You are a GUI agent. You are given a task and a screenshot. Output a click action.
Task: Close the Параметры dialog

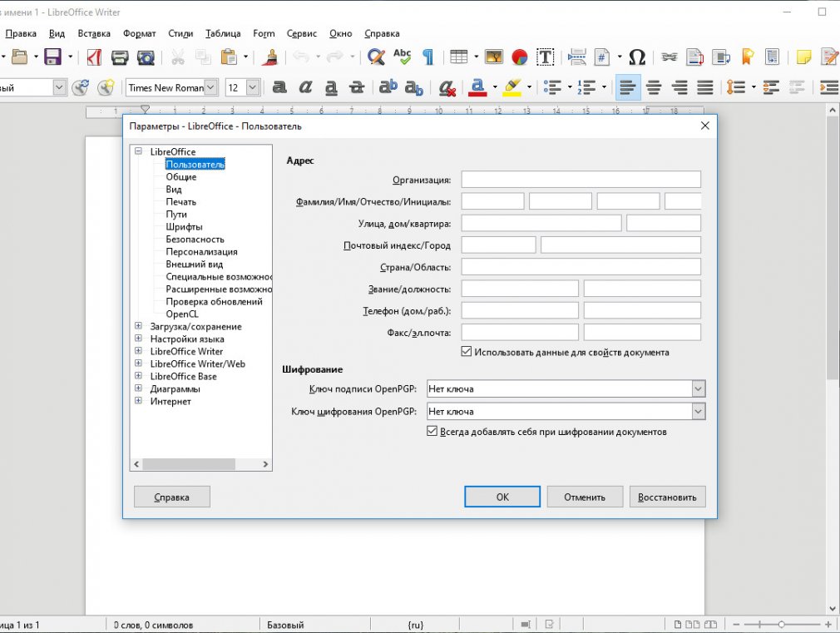[x=705, y=126]
